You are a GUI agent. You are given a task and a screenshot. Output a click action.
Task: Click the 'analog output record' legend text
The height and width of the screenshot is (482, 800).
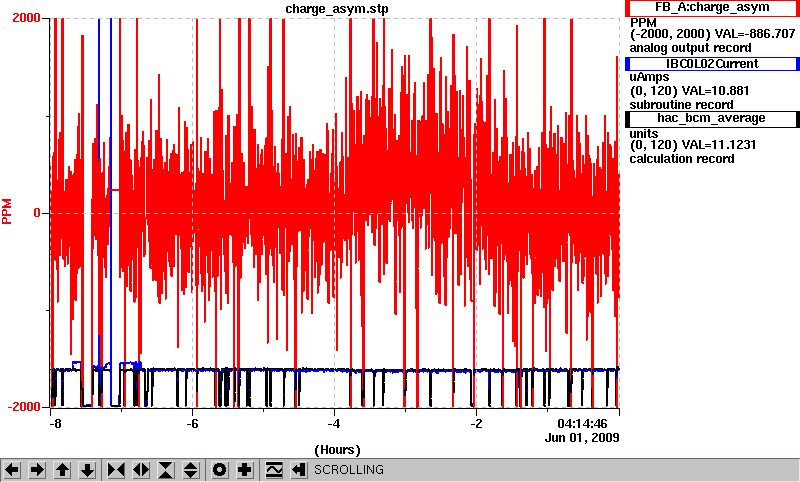point(690,48)
